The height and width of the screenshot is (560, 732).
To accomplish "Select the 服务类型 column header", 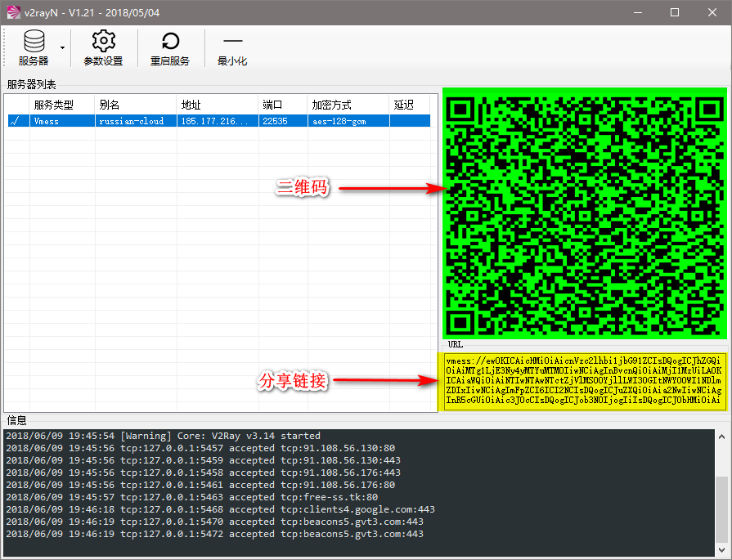I will (x=62, y=105).
